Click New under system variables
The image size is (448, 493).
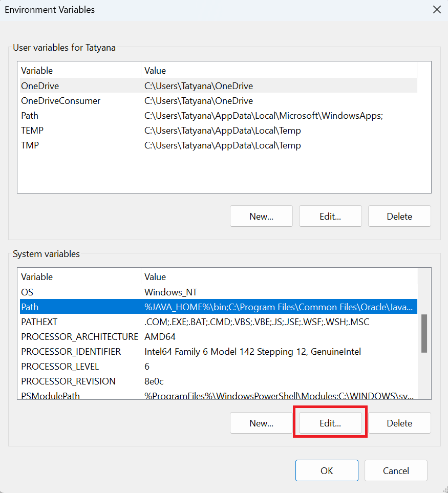[261, 423]
